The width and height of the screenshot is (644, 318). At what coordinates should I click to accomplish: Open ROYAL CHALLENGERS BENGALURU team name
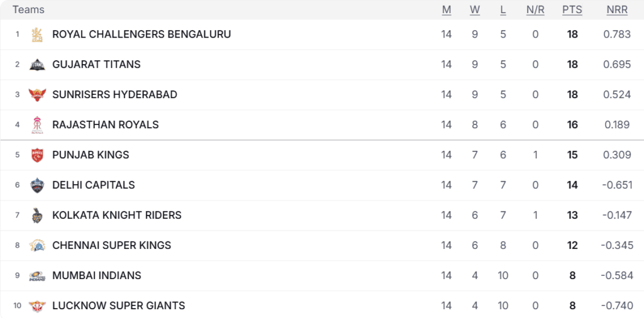142,34
